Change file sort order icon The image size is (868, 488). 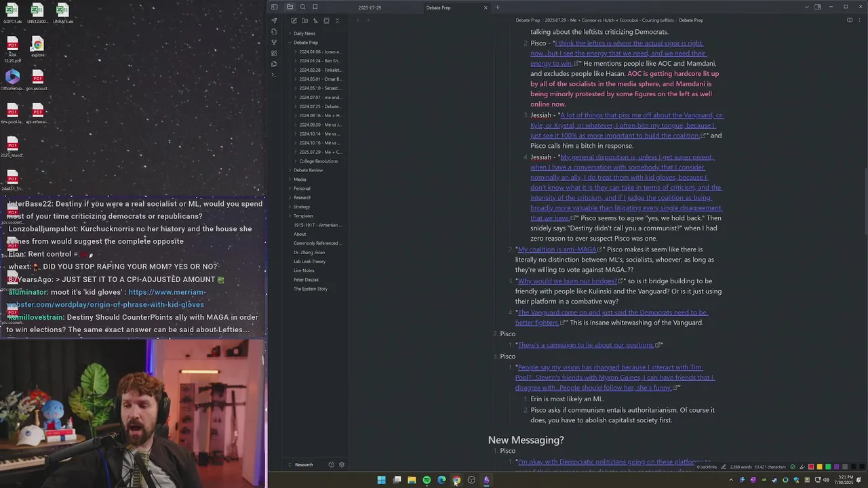[315, 20]
